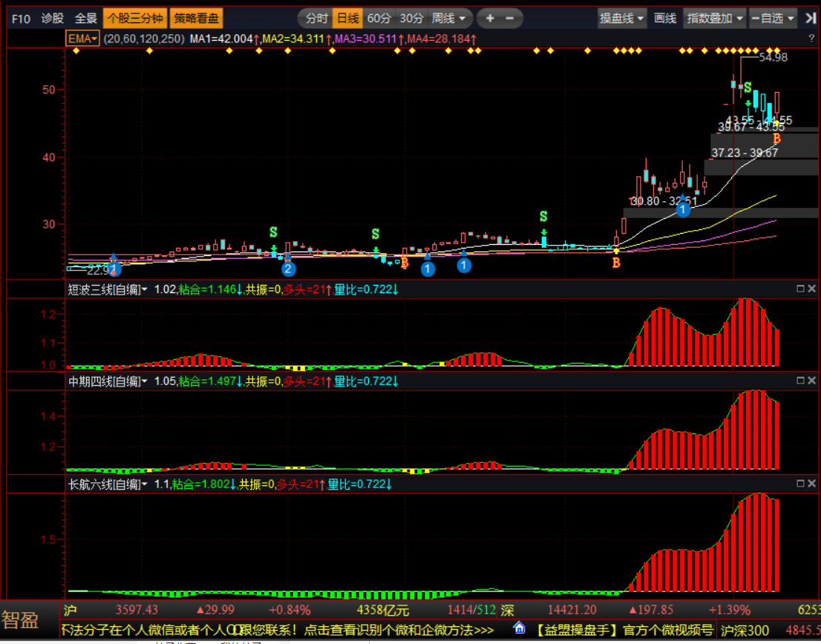821x644 pixels.
Task: Click the S sell signal near 54.98 high
Action: tap(748, 88)
